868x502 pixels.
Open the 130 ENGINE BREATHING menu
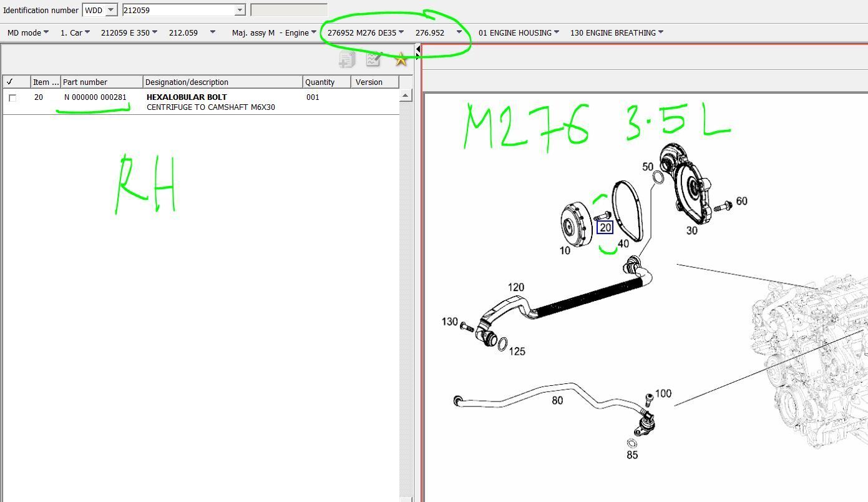click(x=616, y=32)
